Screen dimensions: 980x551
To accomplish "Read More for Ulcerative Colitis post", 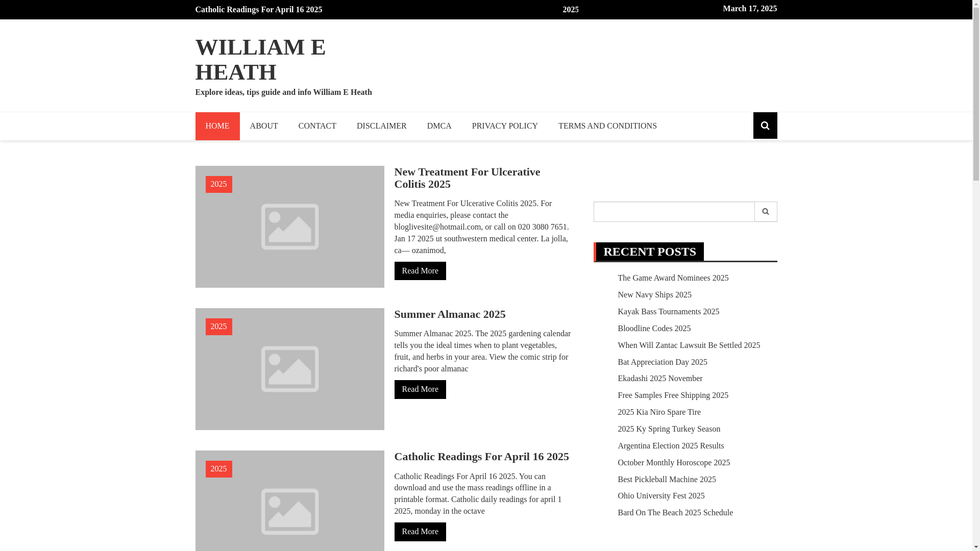I will [x=420, y=271].
